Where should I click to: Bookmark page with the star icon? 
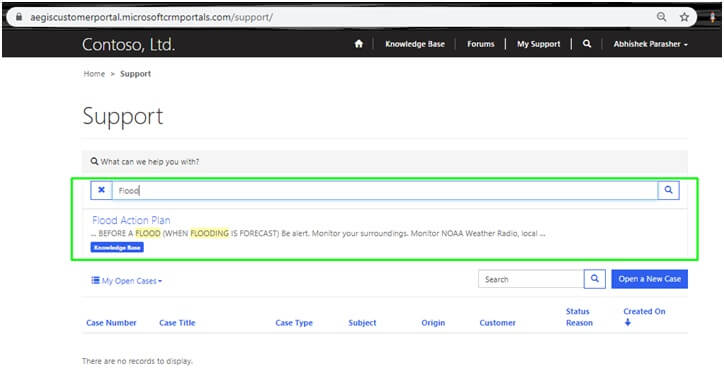coord(684,17)
